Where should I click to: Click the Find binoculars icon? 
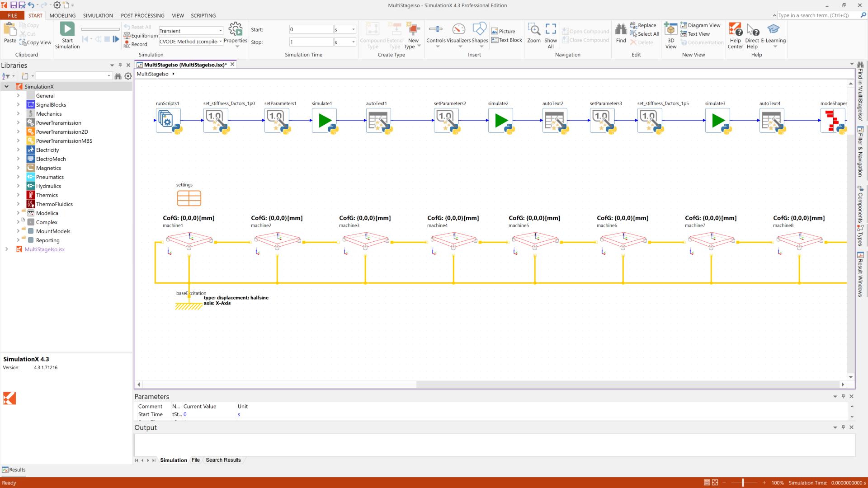point(621,30)
